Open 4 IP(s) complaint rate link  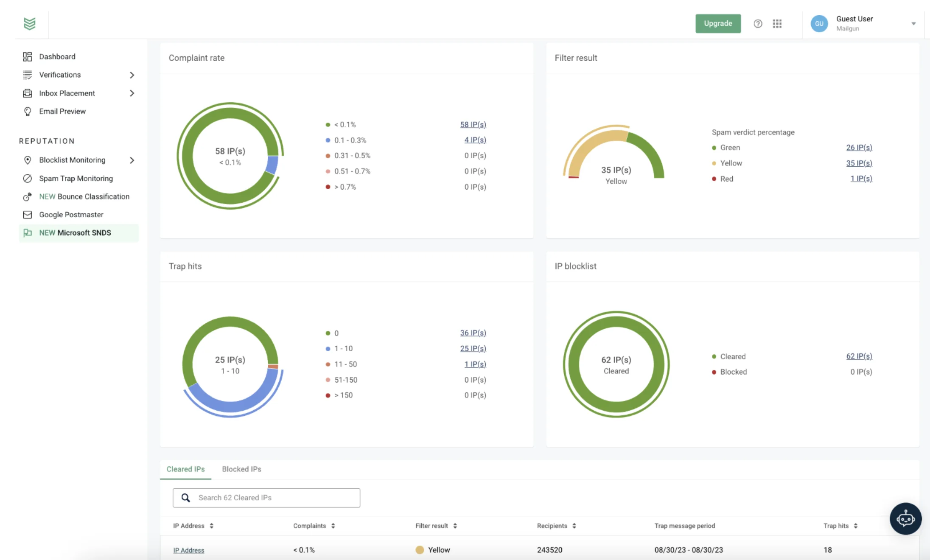click(475, 140)
